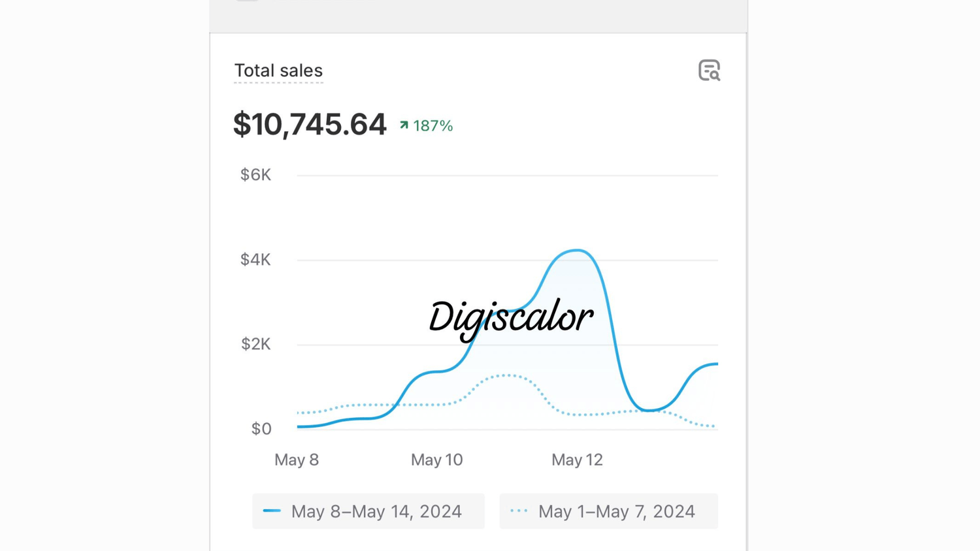Image resolution: width=980 pixels, height=551 pixels.
Task: Click solid line's right end point
Action: tap(717, 364)
